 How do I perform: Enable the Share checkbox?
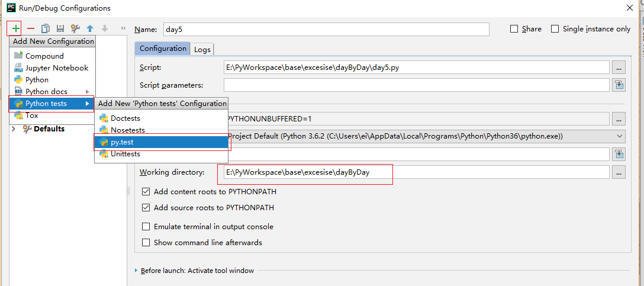click(514, 29)
